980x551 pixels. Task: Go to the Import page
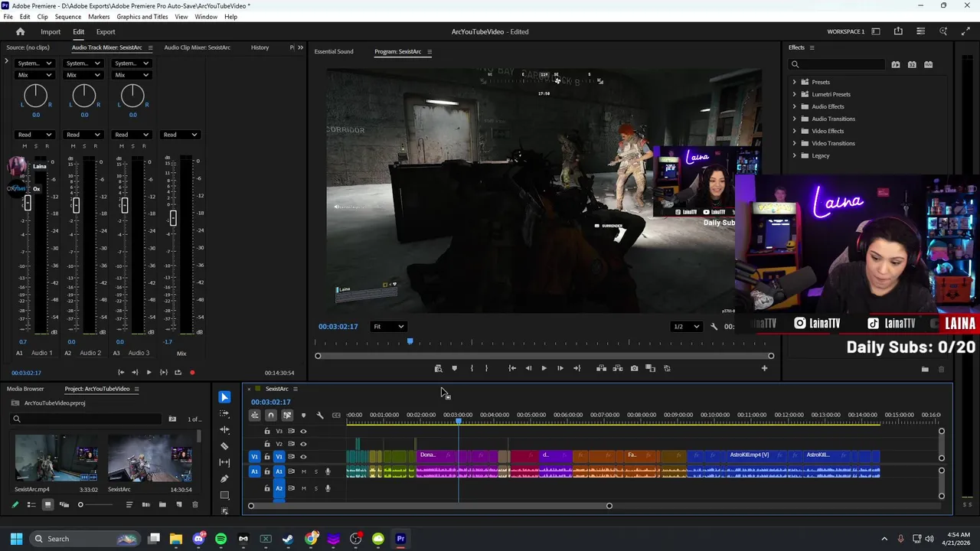pos(51,31)
